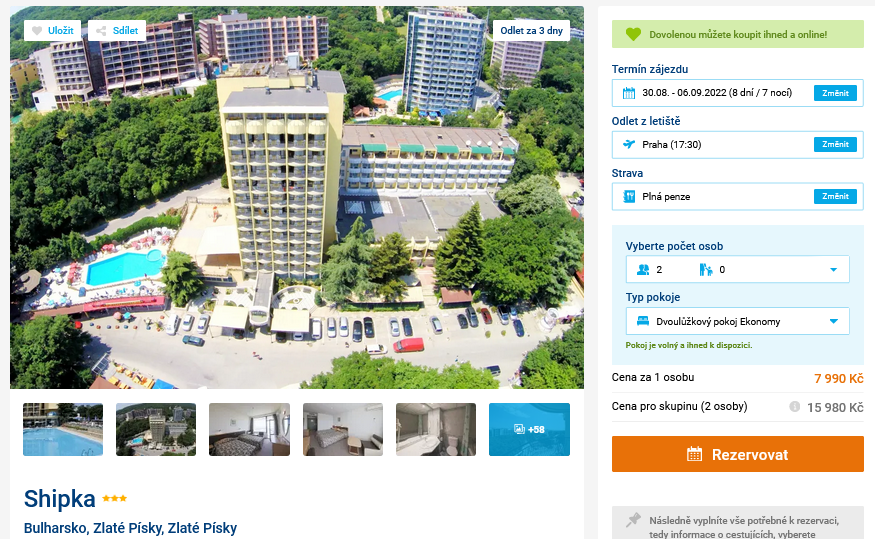Image resolution: width=875 pixels, height=539 pixels.
Task: Click the children icon in person selector
Action: coord(706,270)
